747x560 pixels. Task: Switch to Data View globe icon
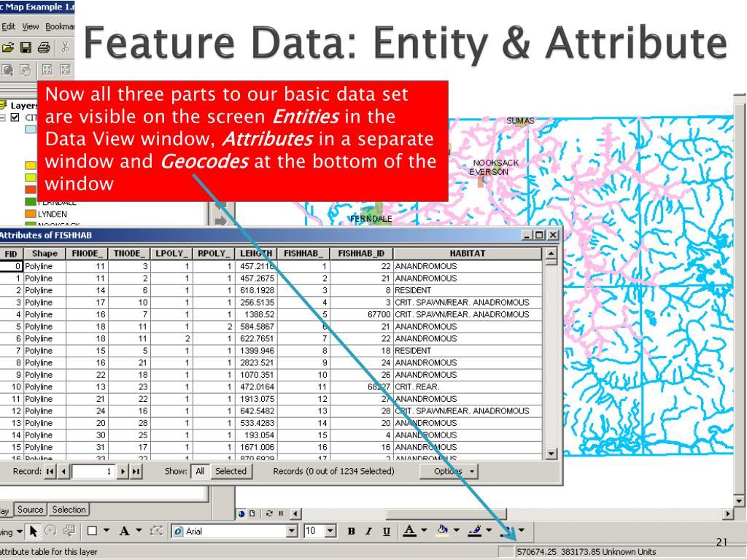tap(241, 513)
